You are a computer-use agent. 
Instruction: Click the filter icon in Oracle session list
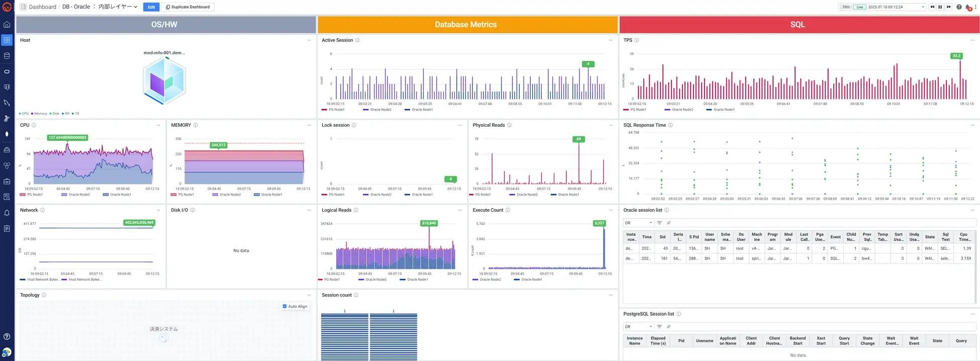[659, 223]
